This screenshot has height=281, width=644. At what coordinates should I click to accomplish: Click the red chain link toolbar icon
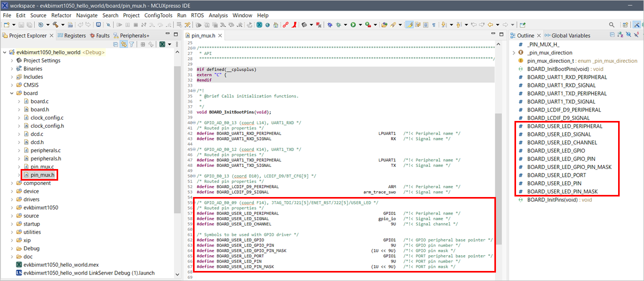coord(285,24)
